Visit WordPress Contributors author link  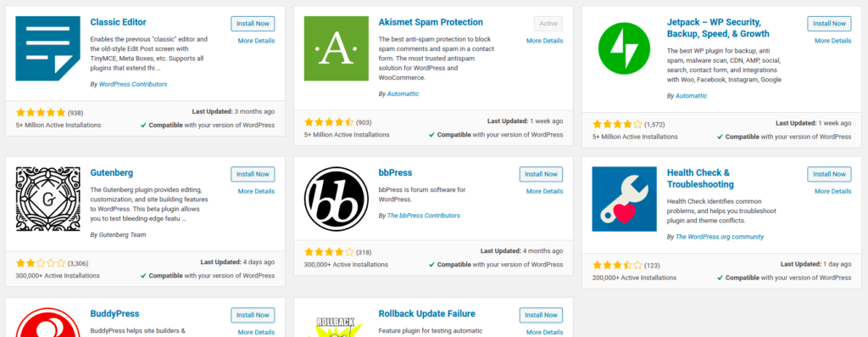[133, 84]
